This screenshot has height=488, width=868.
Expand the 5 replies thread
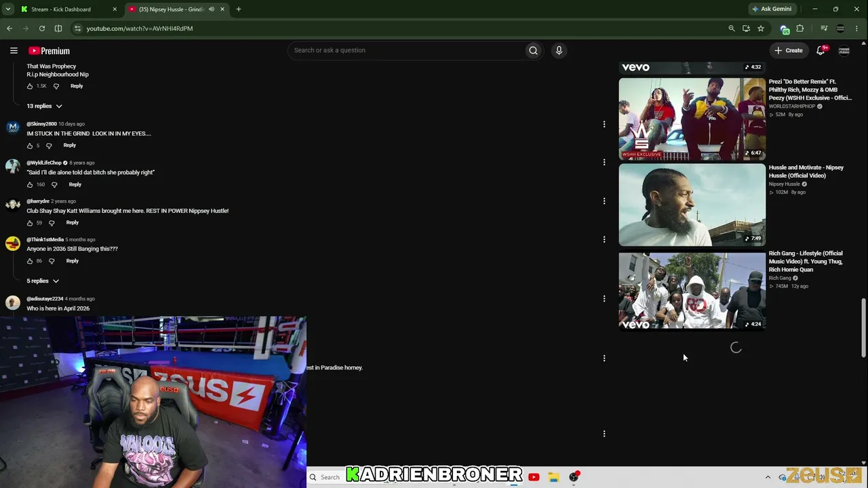coord(43,281)
